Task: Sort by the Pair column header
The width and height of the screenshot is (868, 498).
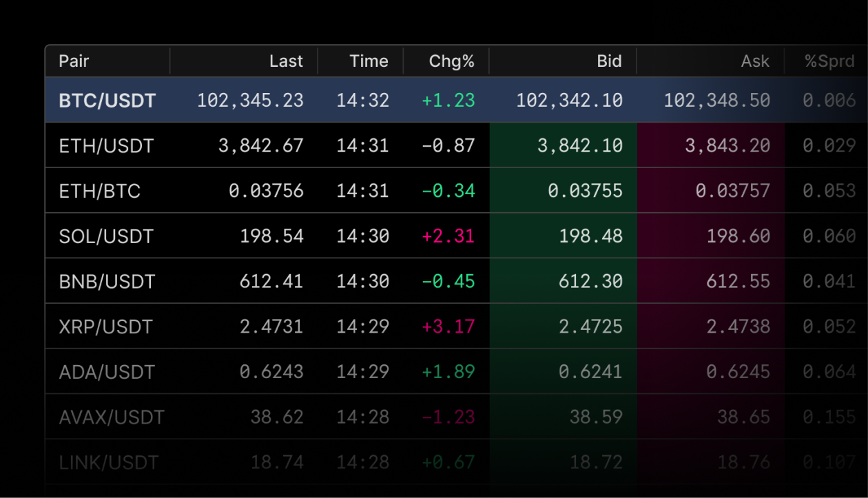Action: click(74, 61)
